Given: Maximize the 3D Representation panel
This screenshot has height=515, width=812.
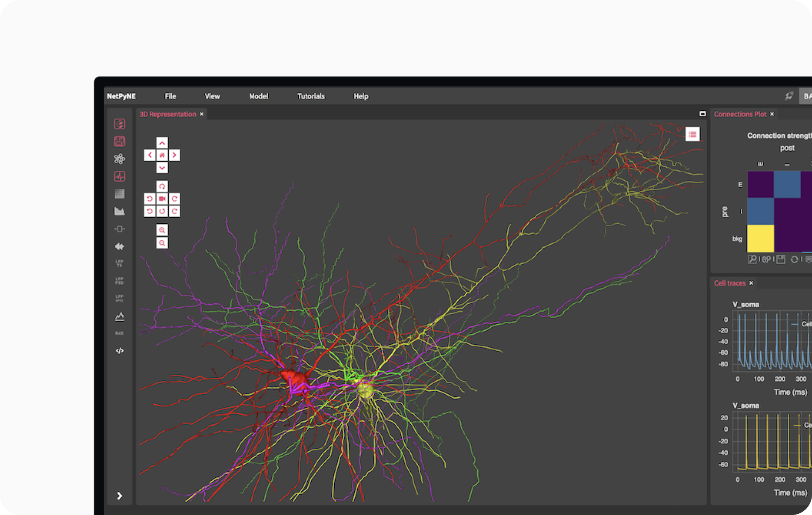Looking at the screenshot, I should pyautogui.click(x=703, y=114).
